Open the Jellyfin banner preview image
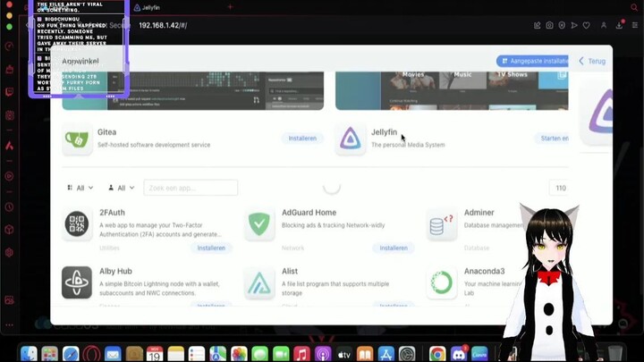This screenshot has height=362, width=644. [452, 90]
